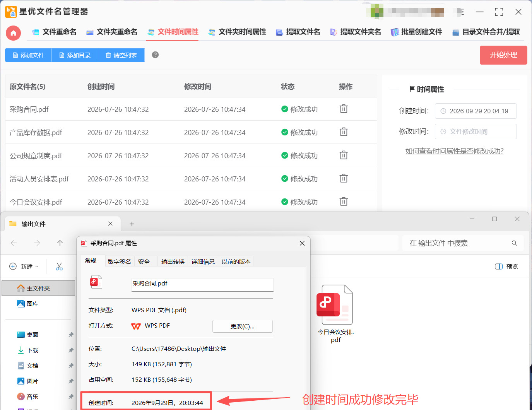Switch to 文件重命名 tab
Image resolution: width=532 pixels, height=410 pixels.
[x=54, y=32]
